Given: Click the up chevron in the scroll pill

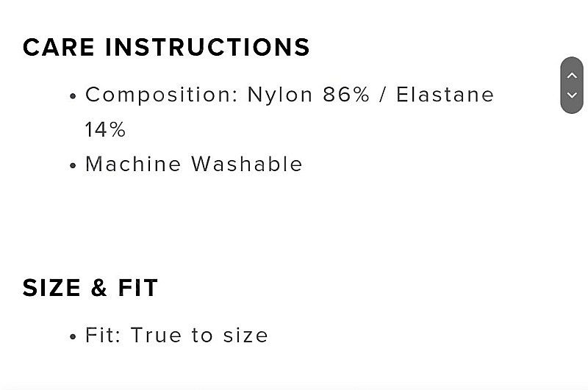Looking at the screenshot, I should tap(572, 76).
